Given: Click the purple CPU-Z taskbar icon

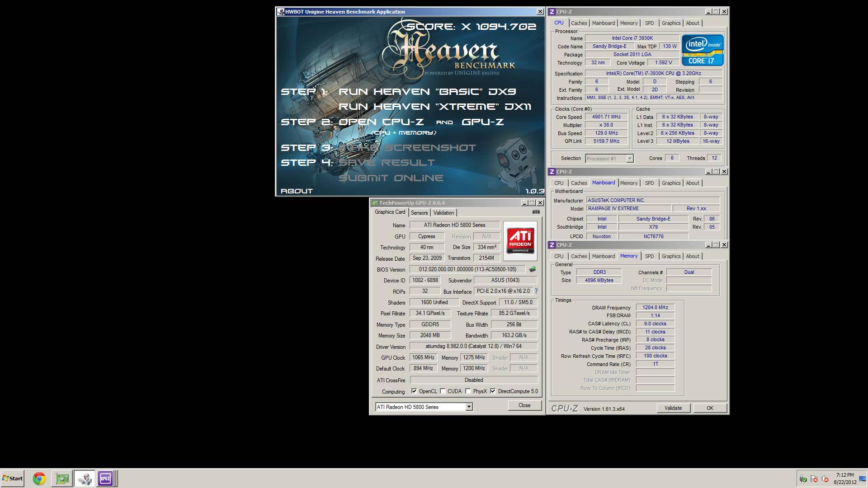Looking at the screenshot, I should pos(105,479).
